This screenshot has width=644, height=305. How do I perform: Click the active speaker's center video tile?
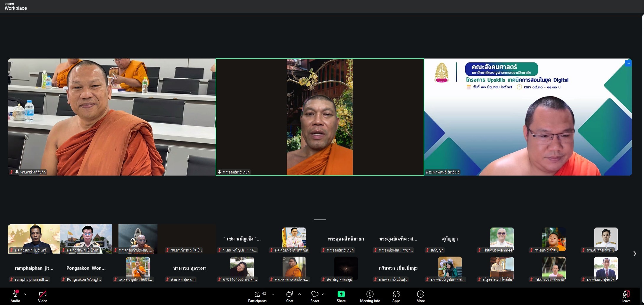(x=320, y=117)
